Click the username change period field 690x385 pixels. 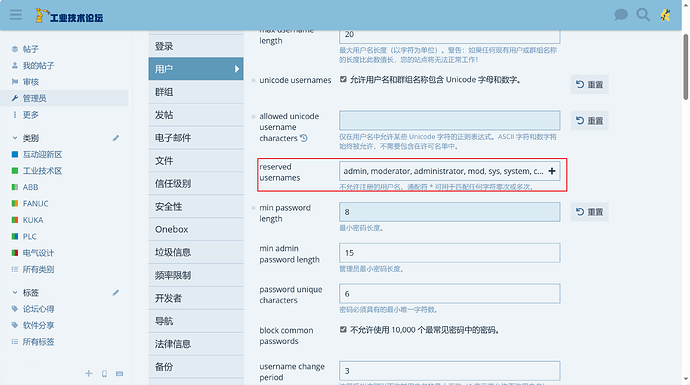click(449, 370)
